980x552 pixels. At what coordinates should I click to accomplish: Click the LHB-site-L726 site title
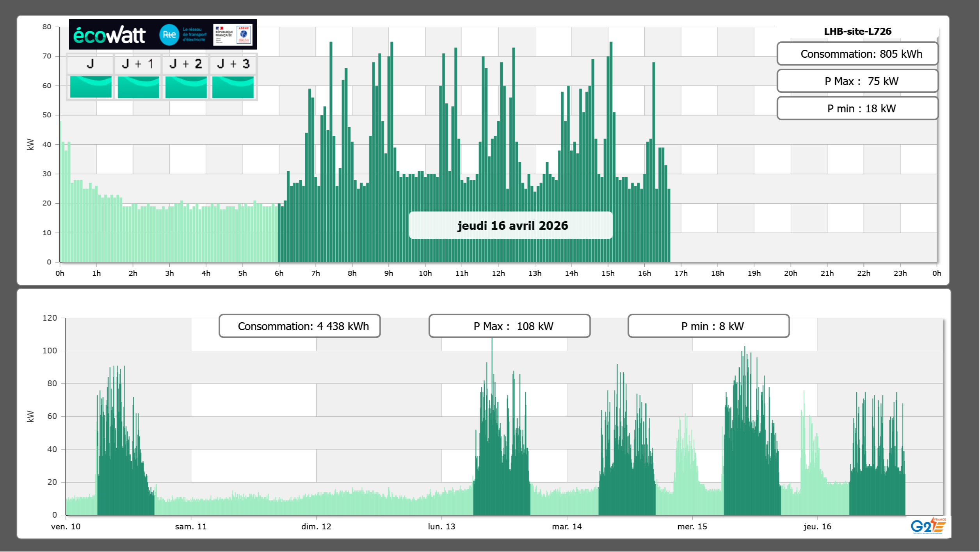857,31
